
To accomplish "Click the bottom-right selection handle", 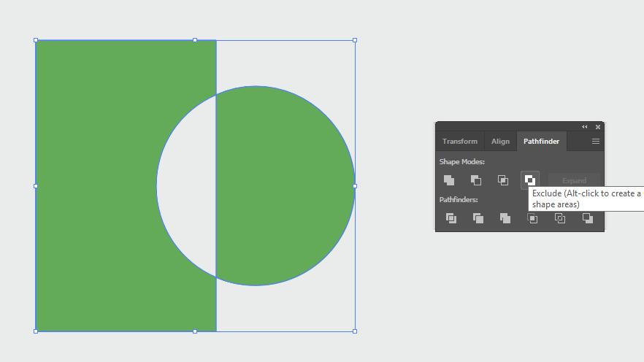I will pos(355,331).
